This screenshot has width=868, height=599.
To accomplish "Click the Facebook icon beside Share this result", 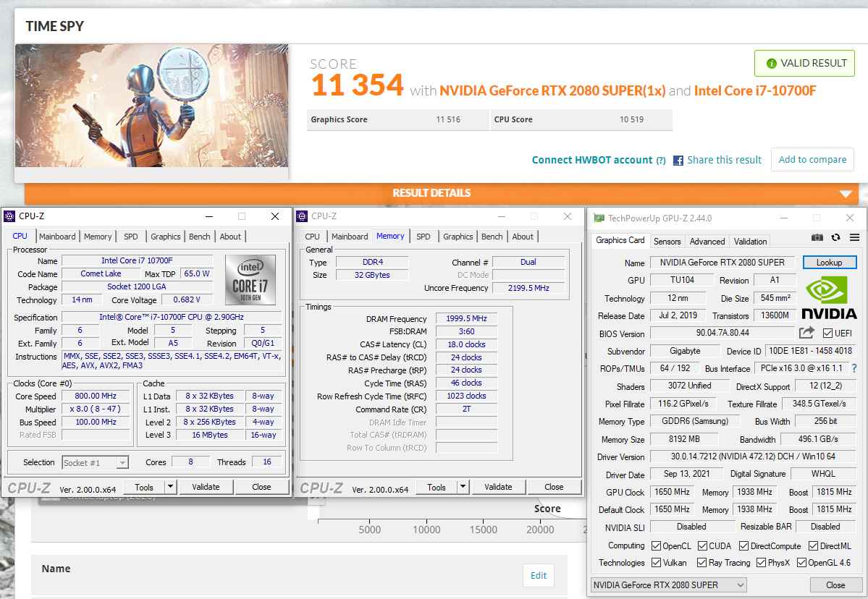I will click(678, 160).
